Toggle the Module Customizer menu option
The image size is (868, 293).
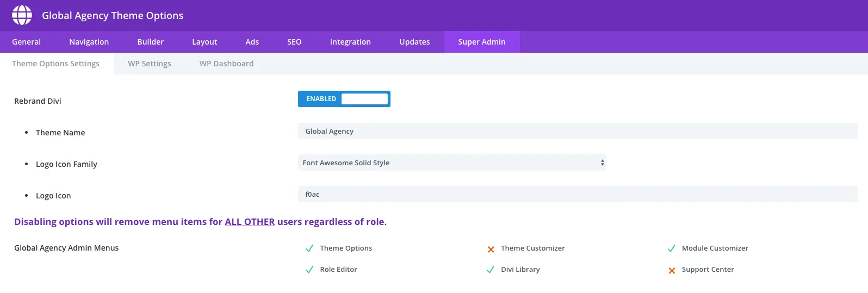coord(672,248)
